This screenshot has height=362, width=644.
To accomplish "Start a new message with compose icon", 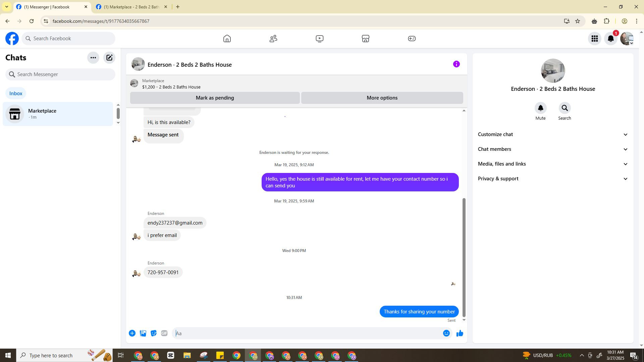I will coord(109,58).
